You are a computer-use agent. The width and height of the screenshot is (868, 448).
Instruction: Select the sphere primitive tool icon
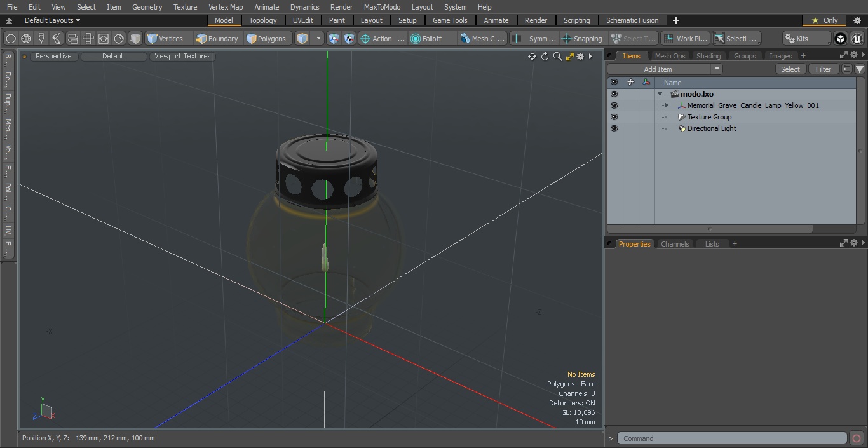[x=11, y=39]
